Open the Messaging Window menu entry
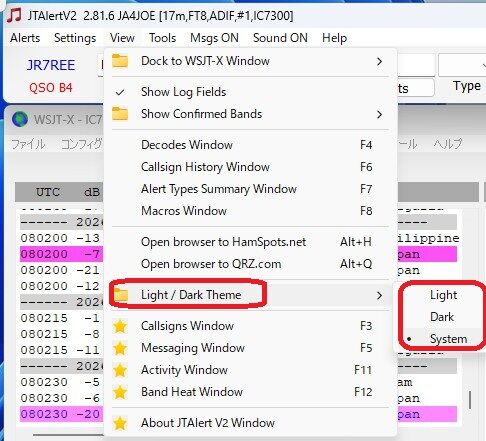Viewport: 486px width, 441px height. point(250,348)
